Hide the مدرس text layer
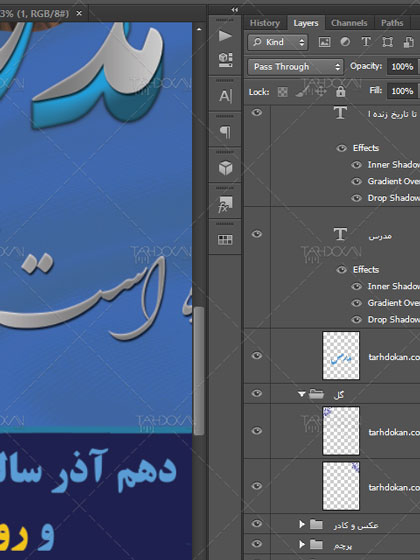The image size is (420, 560). pyautogui.click(x=257, y=234)
